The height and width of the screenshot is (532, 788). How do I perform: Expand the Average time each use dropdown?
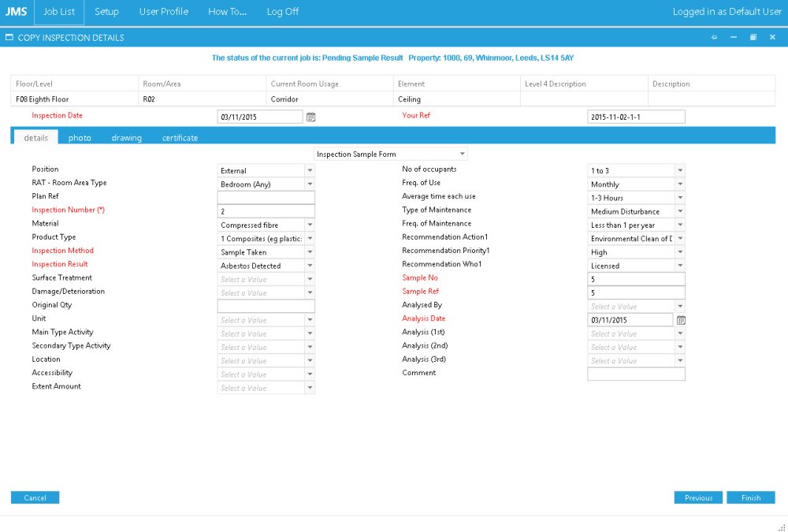(x=680, y=198)
